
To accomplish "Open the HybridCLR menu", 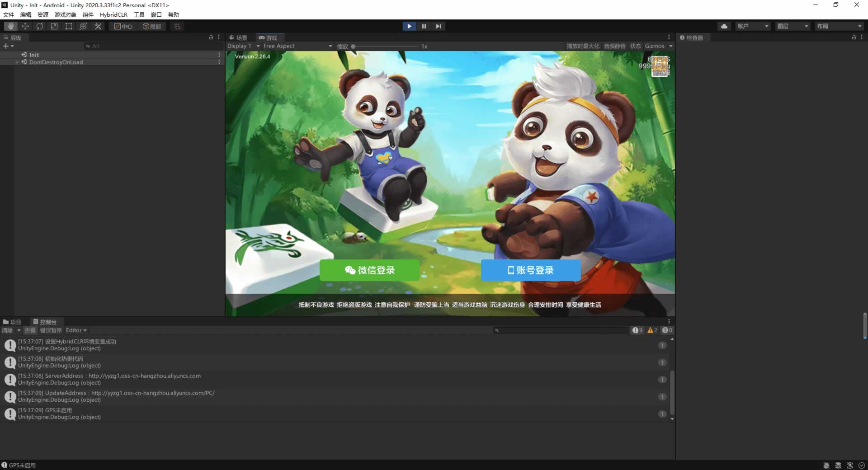I will click(x=113, y=14).
